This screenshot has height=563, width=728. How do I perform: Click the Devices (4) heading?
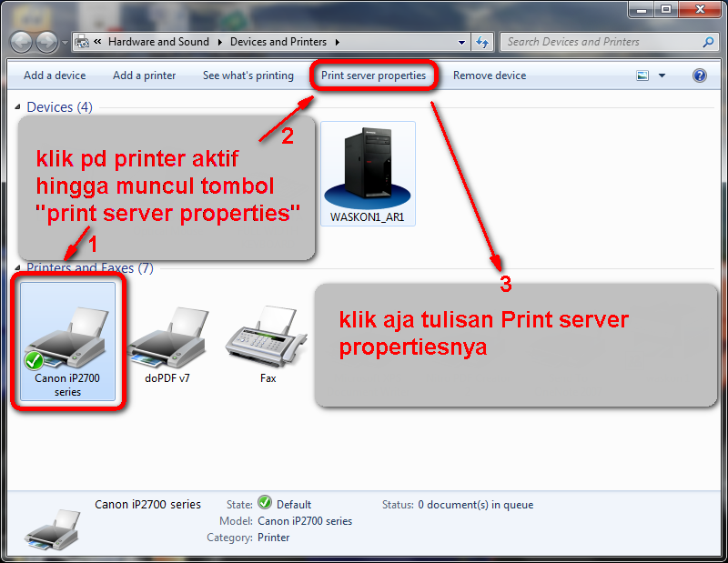(59, 107)
